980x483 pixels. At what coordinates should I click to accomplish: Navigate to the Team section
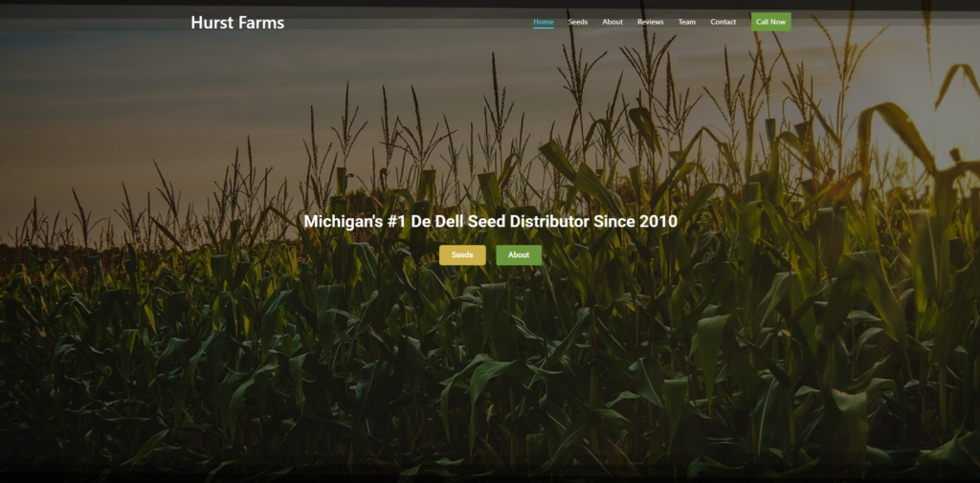tap(687, 21)
